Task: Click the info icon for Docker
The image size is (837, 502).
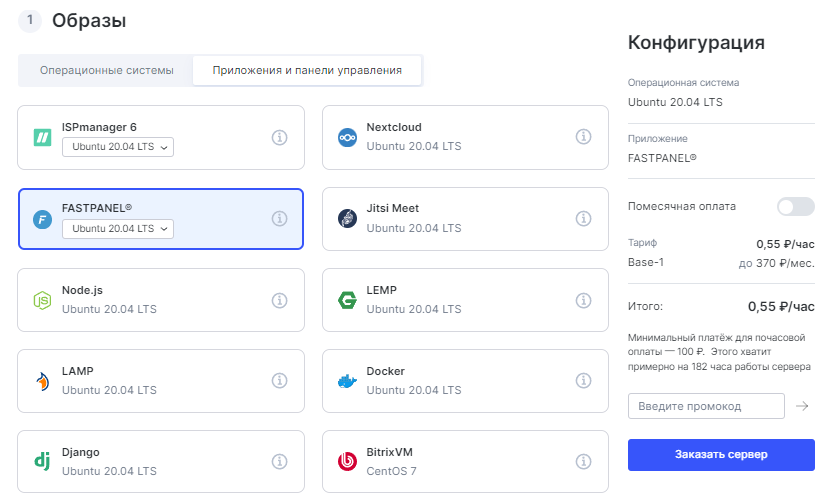Action: [584, 380]
